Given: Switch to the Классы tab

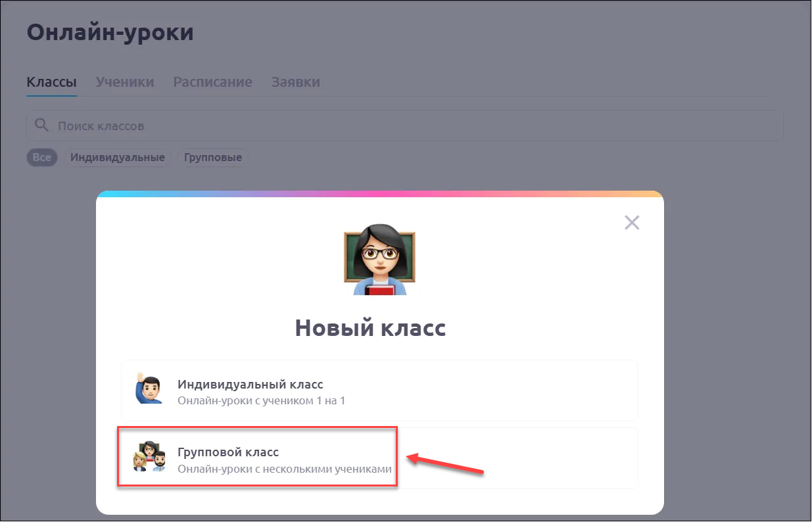Looking at the screenshot, I should pyautogui.click(x=51, y=82).
